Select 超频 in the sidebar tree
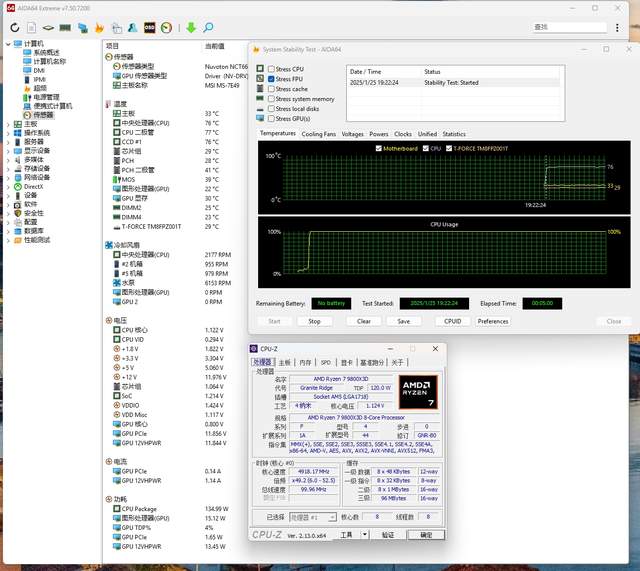Screen dimensions: 640x571 pos(40,88)
